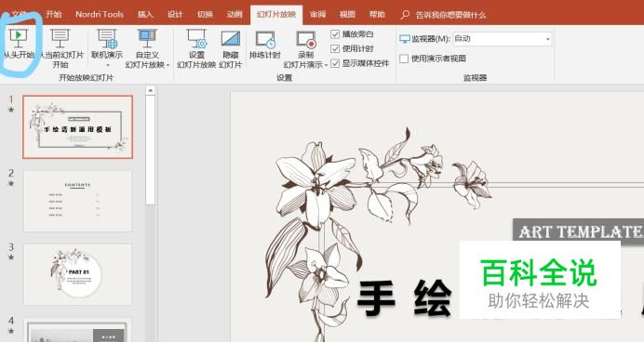This screenshot has width=644, height=342.
Task: Start slideshow from current slide
Action: 60,48
